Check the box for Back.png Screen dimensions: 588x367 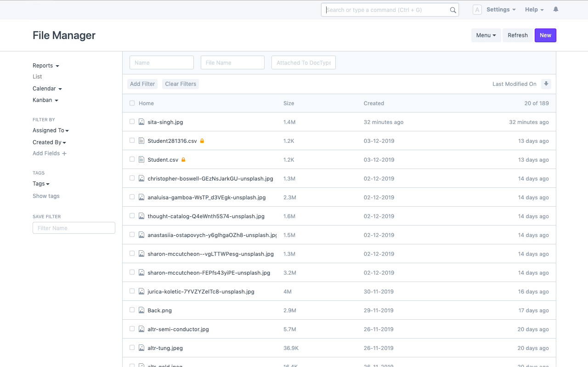click(x=132, y=310)
